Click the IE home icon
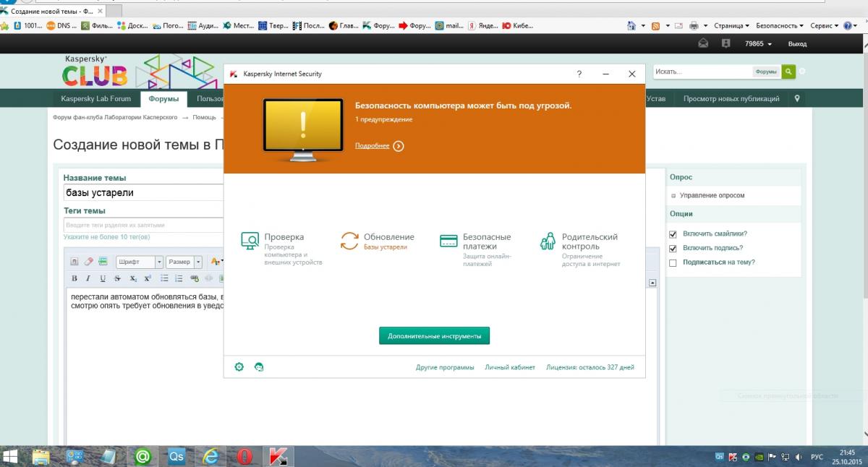This screenshot has height=467, width=868. pyautogui.click(x=631, y=25)
